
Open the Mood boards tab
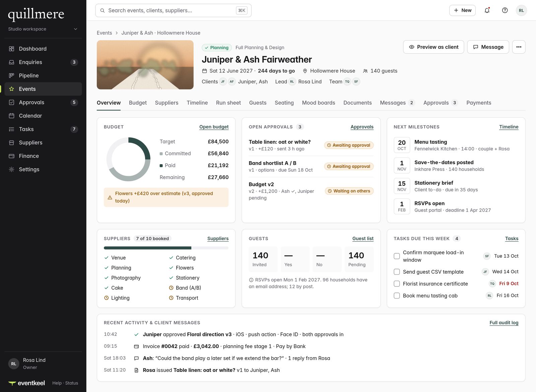click(318, 103)
